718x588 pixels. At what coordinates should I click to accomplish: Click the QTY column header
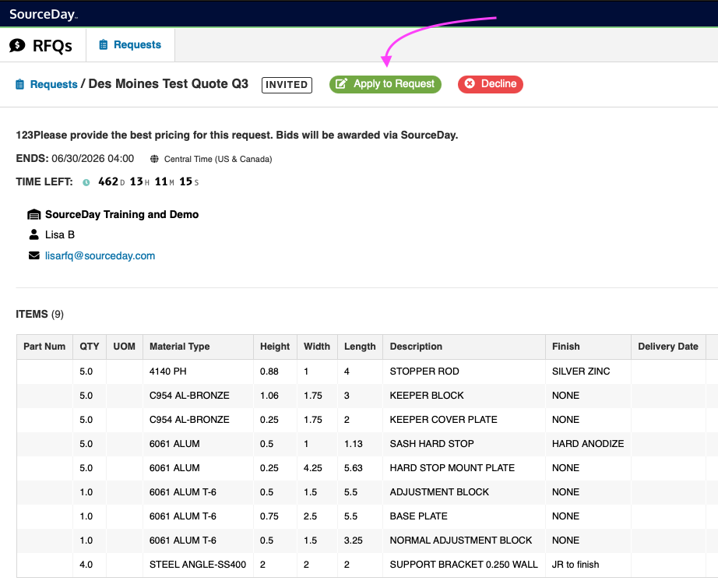pos(90,347)
